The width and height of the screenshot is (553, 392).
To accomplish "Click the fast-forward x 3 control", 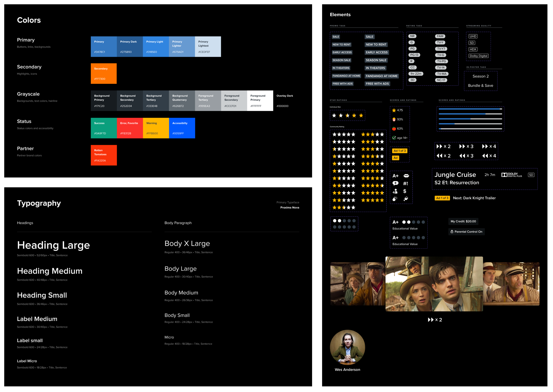I will 466,146.
